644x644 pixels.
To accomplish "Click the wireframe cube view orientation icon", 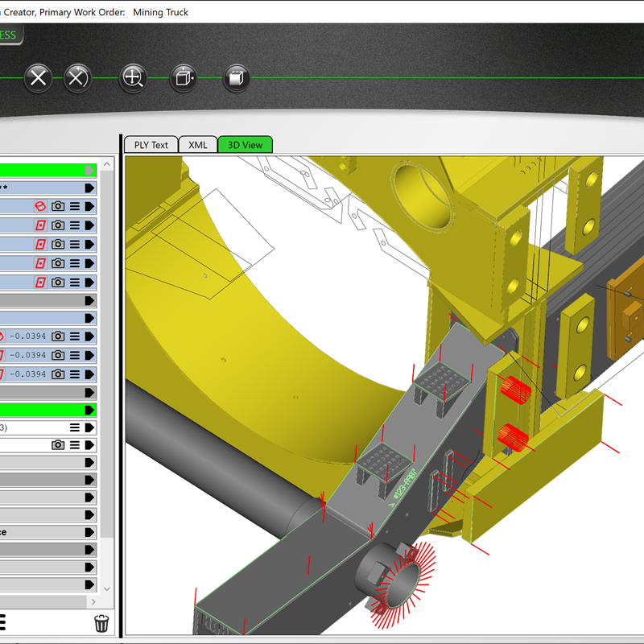I will 184,78.
